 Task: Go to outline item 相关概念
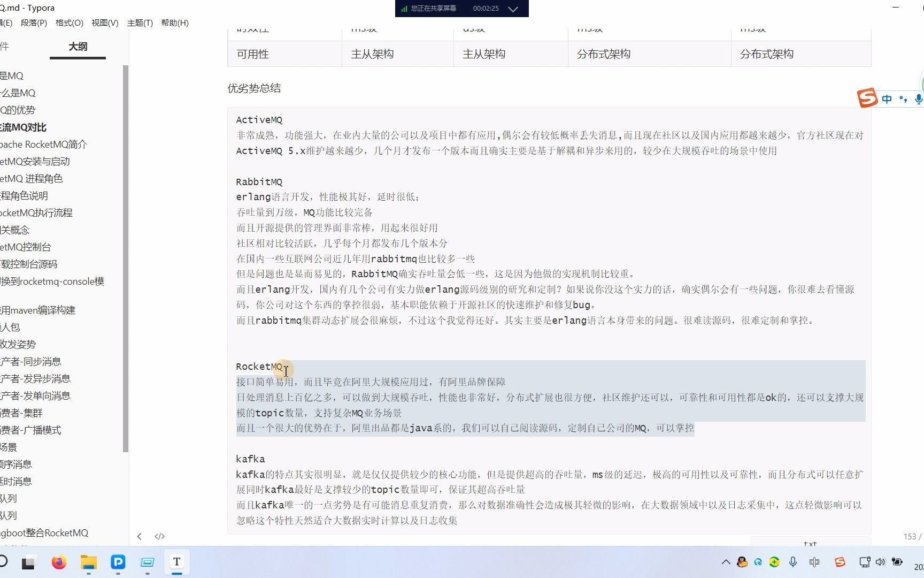[15, 230]
